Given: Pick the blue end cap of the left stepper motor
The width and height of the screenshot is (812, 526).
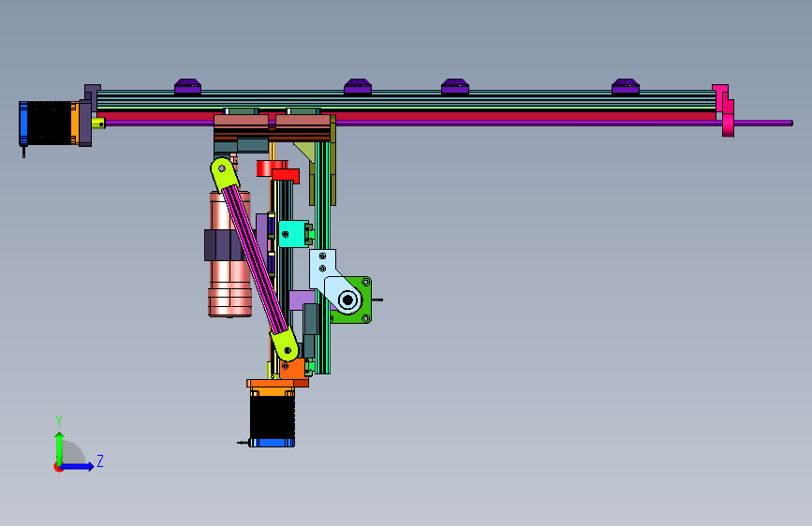Looking at the screenshot, I should [x=22, y=124].
